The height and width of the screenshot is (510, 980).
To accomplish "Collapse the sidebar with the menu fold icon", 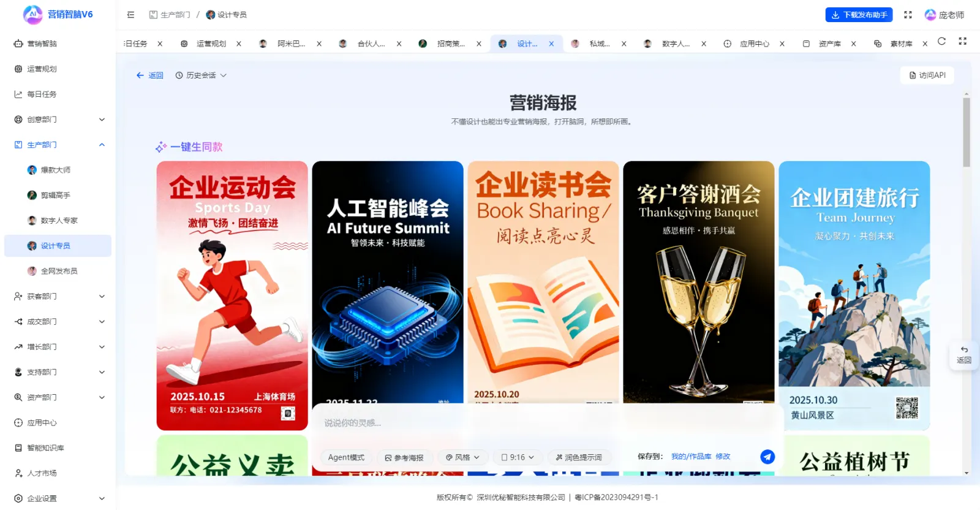I will 130,15.
